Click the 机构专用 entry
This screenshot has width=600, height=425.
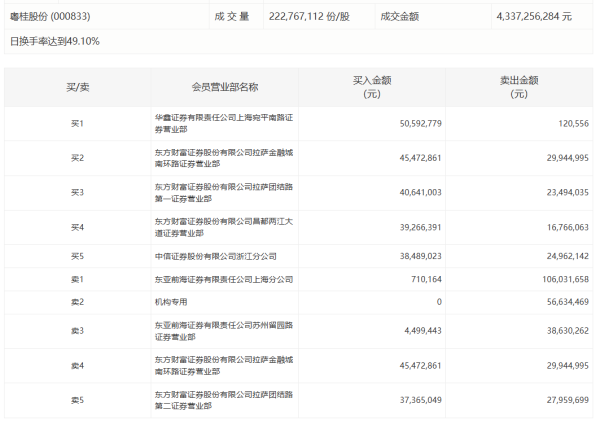[171, 302]
